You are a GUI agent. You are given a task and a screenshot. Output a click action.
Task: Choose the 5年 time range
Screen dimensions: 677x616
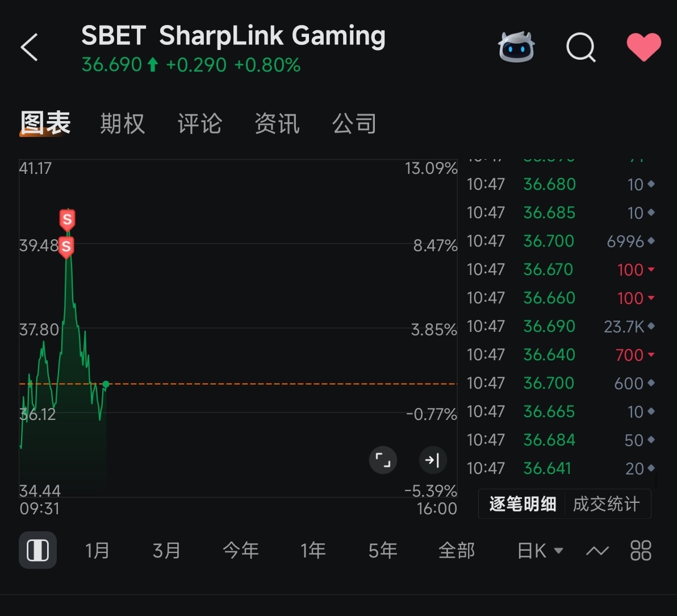click(x=383, y=551)
